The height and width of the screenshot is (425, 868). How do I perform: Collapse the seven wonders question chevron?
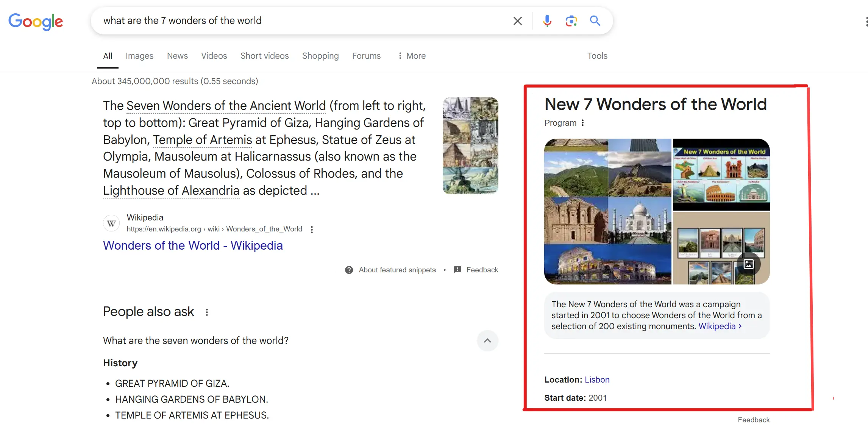point(487,341)
